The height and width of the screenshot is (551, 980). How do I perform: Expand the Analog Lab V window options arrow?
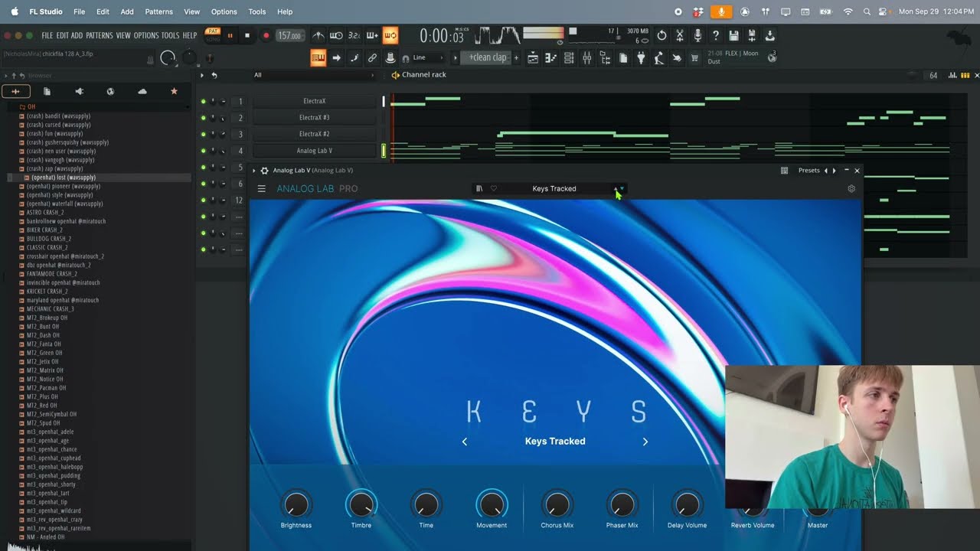coord(255,171)
